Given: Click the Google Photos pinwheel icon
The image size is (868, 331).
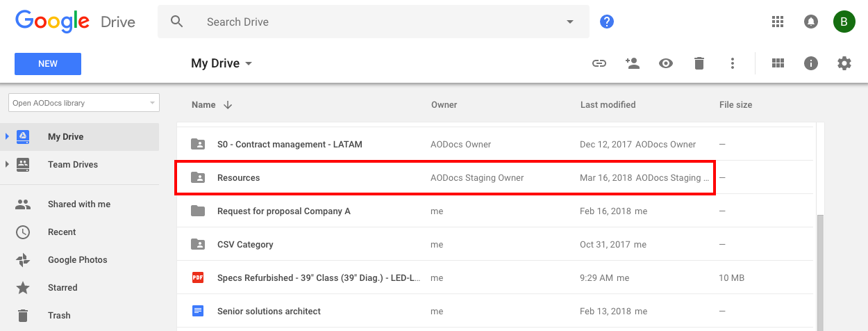Looking at the screenshot, I should click(23, 260).
